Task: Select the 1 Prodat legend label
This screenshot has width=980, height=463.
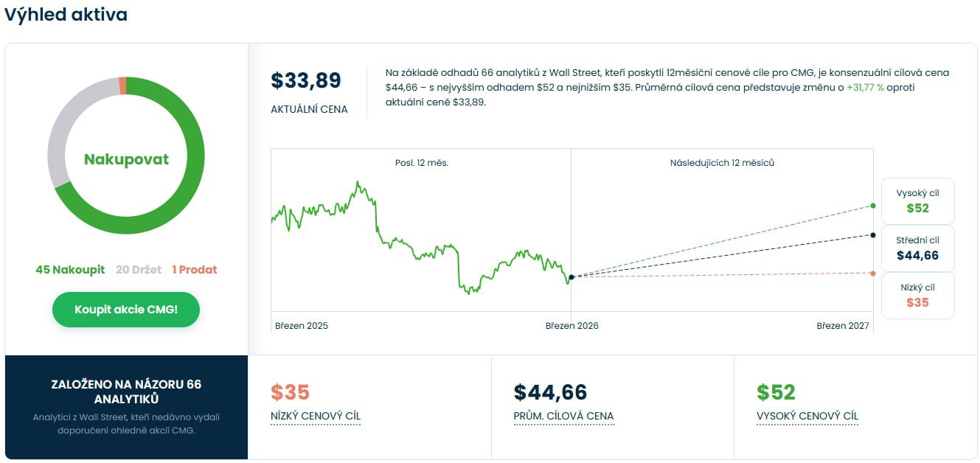Action: pos(195,270)
